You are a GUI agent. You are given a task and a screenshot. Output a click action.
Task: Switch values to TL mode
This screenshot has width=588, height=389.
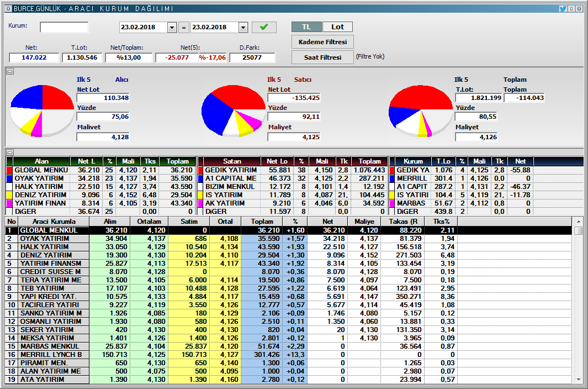click(x=306, y=27)
